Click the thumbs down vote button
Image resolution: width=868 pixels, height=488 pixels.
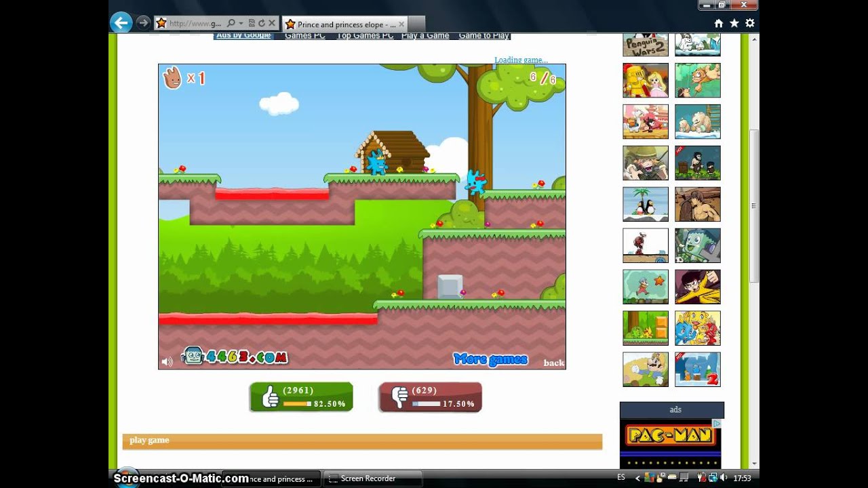click(x=430, y=397)
